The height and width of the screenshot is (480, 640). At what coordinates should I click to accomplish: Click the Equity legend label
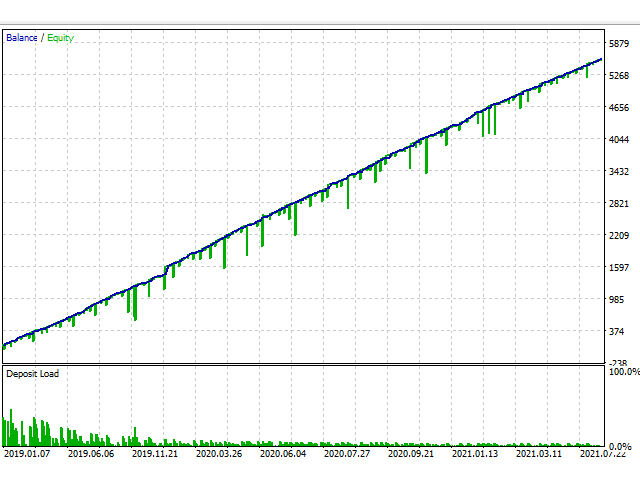60,38
